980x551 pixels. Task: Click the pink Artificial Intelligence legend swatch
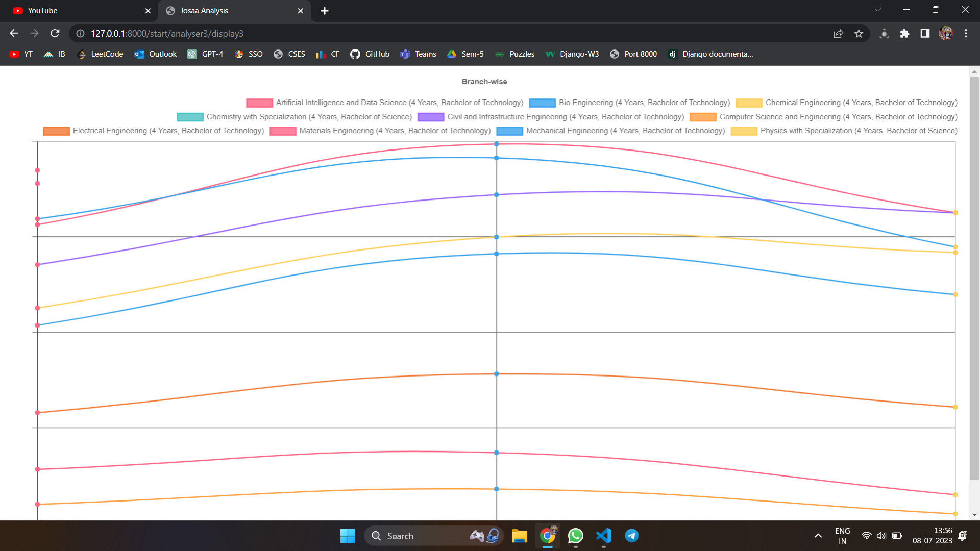[259, 103]
